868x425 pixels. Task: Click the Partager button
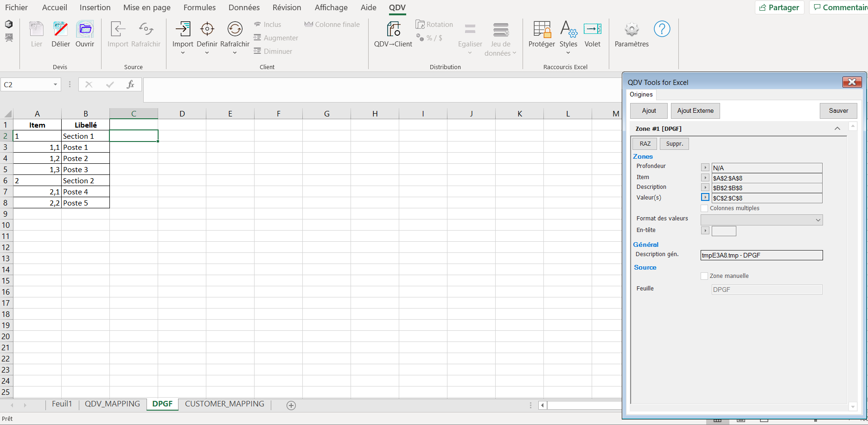point(779,7)
